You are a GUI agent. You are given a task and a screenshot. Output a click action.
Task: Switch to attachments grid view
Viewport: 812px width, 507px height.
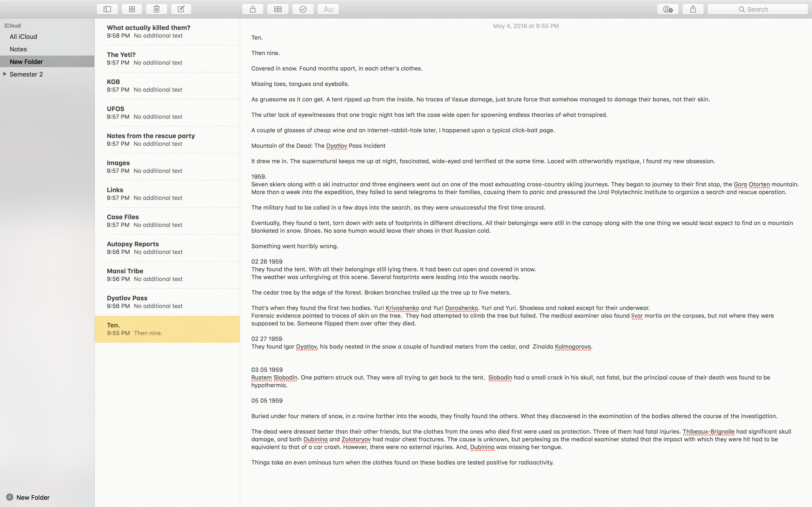point(132,9)
